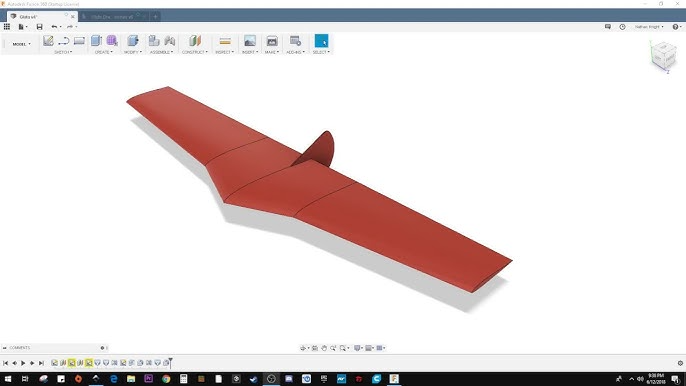Open the Display Settings dropdown
The image size is (686, 386).
click(x=358, y=348)
